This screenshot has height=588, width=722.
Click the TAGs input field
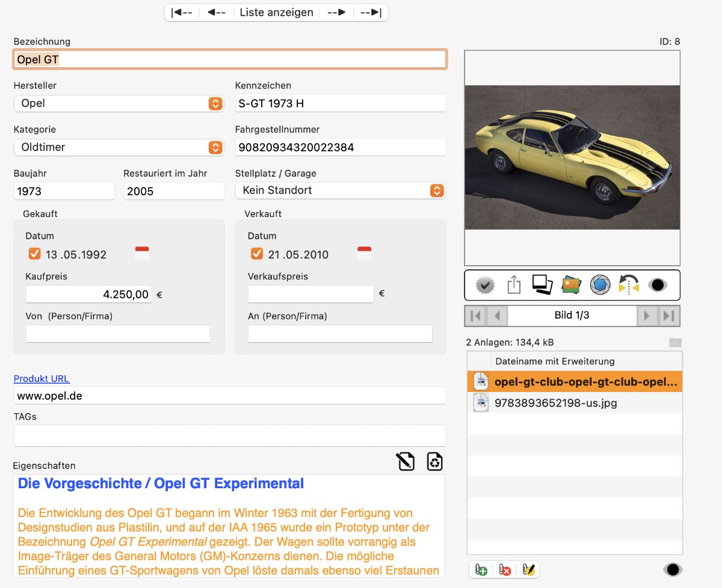point(230,436)
